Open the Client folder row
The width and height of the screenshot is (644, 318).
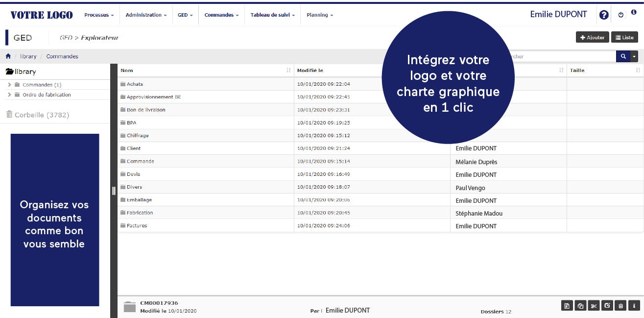tap(134, 148)
